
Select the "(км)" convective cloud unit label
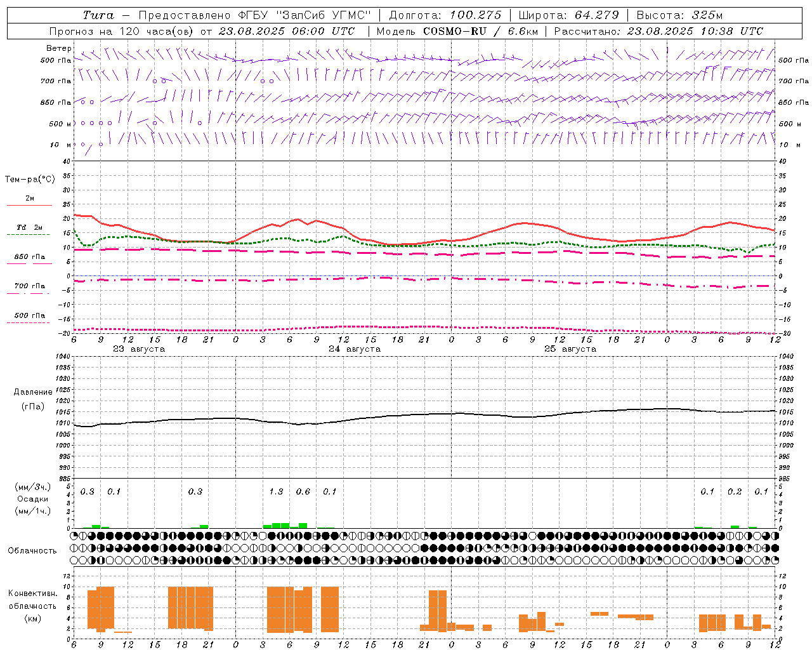pos(32,618)
